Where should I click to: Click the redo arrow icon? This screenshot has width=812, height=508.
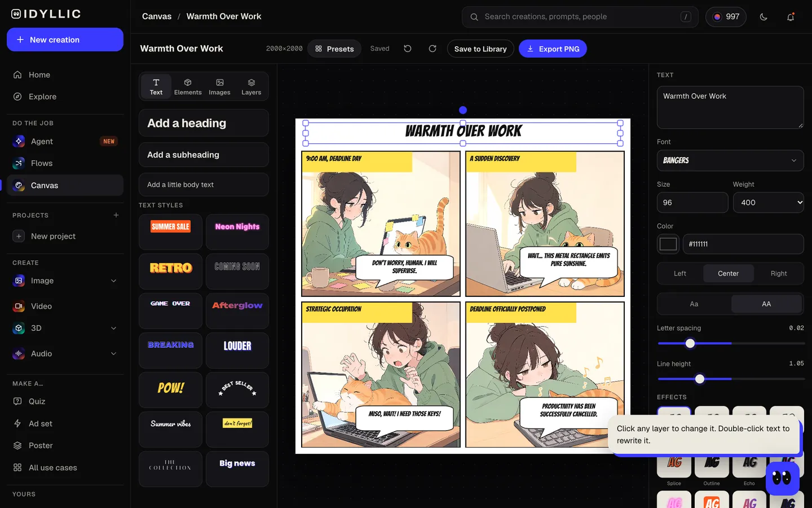point(433,49)
